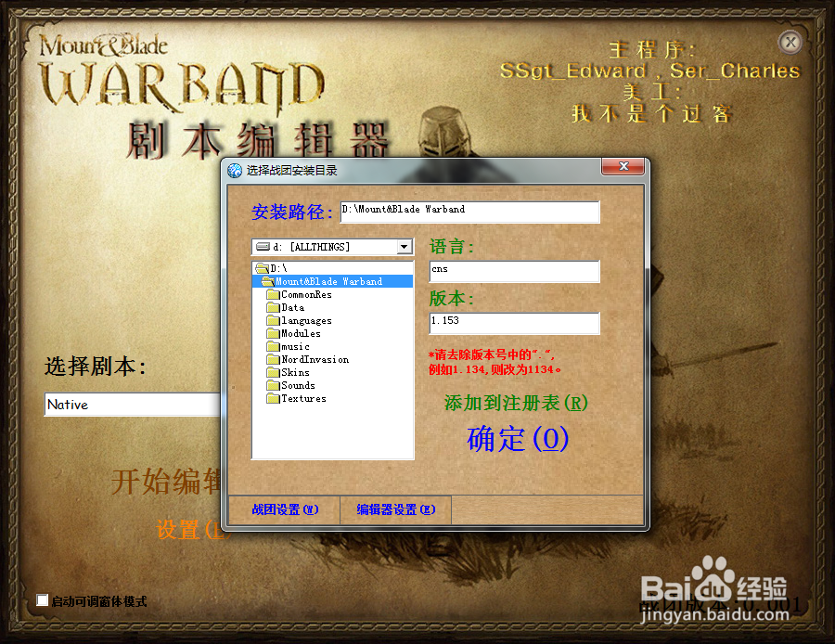This screenshot has height=644, width=835.
Task: Select the "Sounds" folder name
Action: tap(298, 385)
